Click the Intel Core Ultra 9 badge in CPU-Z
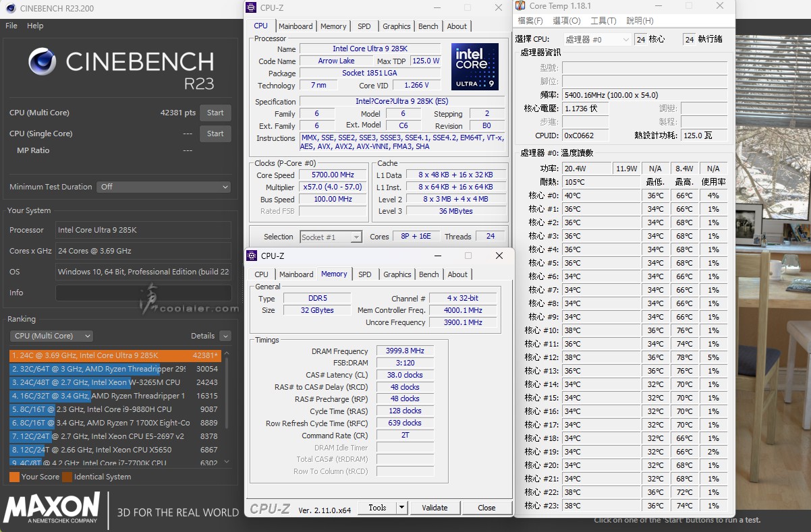The image size is (811, 532). (475, 66)
